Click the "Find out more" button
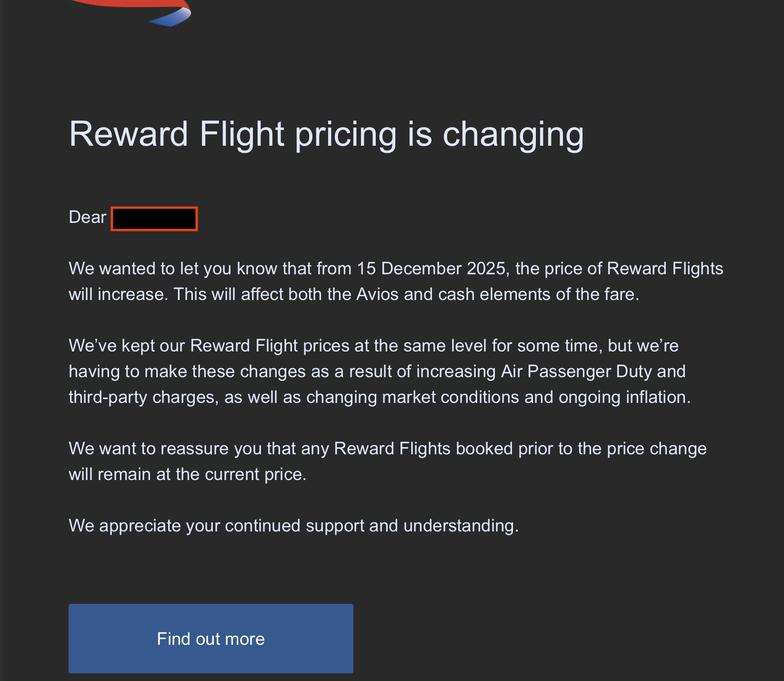 211,639
